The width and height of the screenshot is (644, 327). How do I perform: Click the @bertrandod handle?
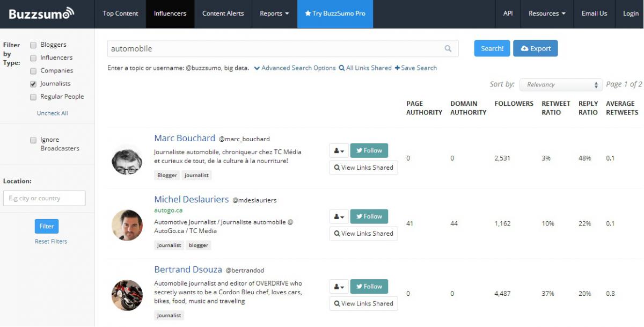point(245,271)
